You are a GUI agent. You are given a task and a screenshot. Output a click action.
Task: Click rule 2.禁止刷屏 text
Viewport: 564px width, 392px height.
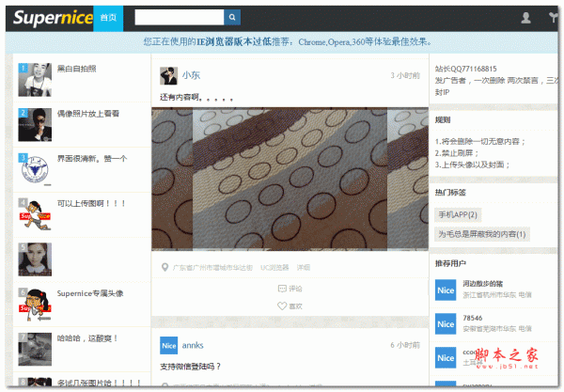point(457,153)
